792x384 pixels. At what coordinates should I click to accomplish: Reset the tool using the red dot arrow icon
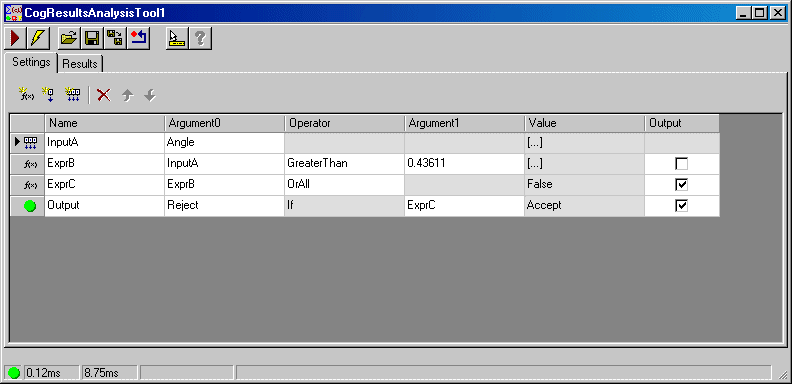[x=138, y=38]
